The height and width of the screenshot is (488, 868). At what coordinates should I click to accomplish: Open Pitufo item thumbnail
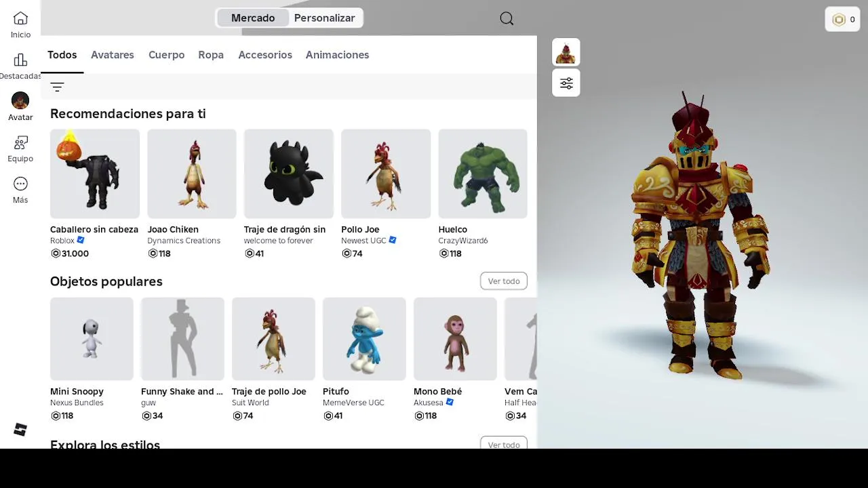click(x=364, y=339)
